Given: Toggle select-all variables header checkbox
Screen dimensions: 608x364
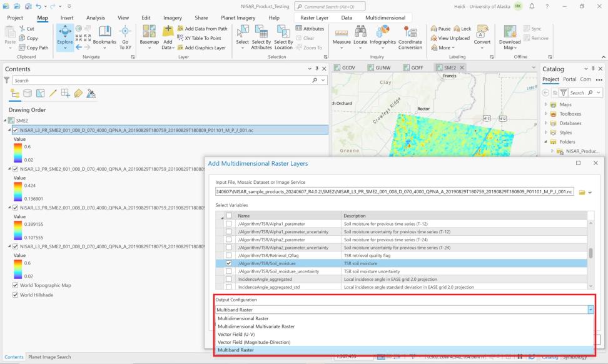Looking at the screenshot, I should [229, 216].
